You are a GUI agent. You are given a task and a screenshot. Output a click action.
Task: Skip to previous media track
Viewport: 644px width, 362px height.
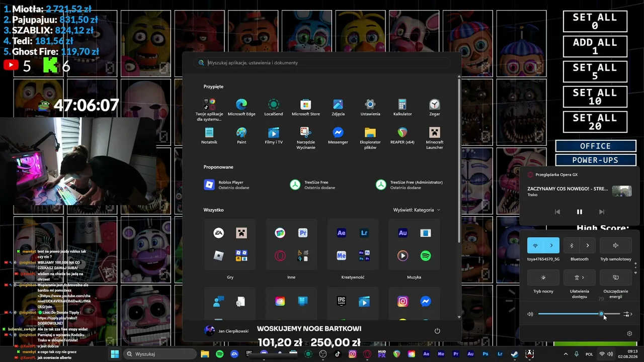pyautogui.click(x=557, y=212)
